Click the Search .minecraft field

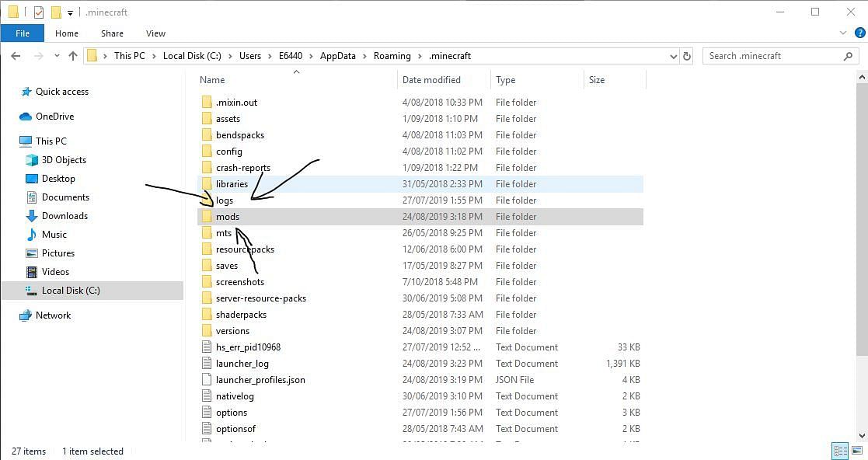(775, 56)
